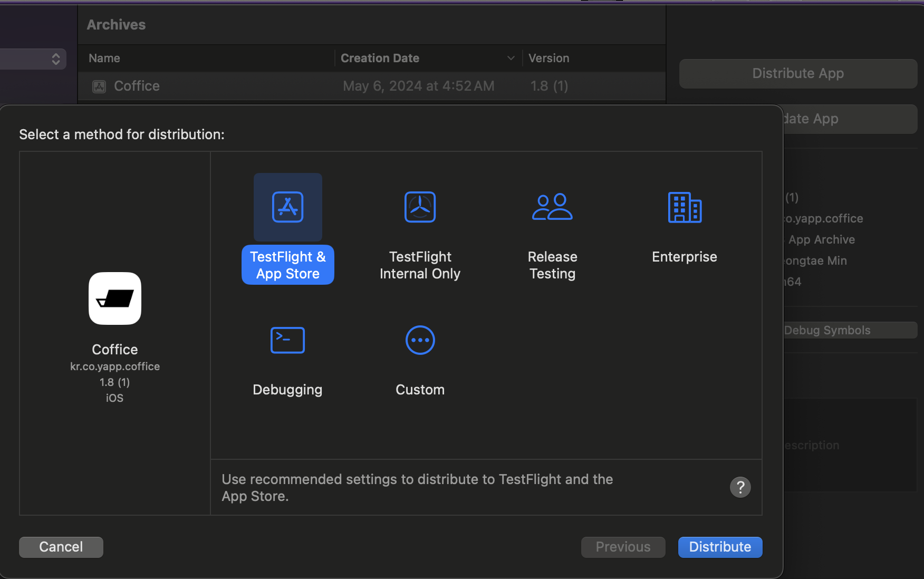The height and width of the screenshot is (579, 924).
Task: Cancel the distribution dialog
Action: point(61,547)
